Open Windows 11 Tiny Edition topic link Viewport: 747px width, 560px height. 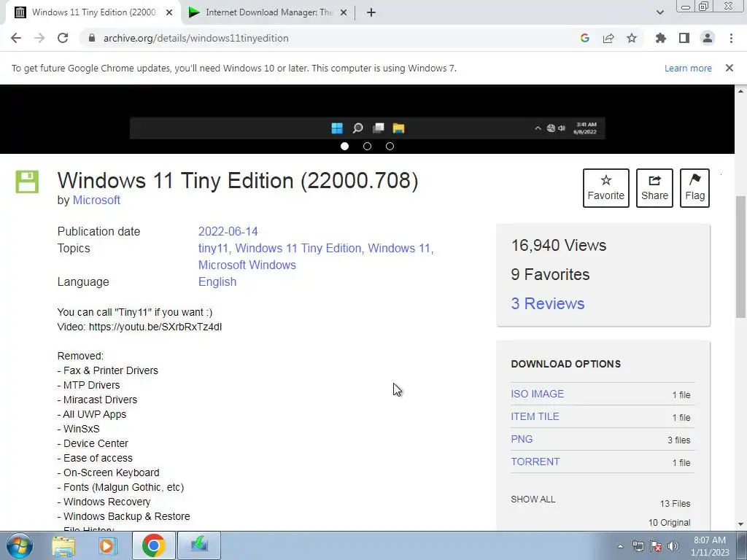pyautogui.click(x=298, y=248)
